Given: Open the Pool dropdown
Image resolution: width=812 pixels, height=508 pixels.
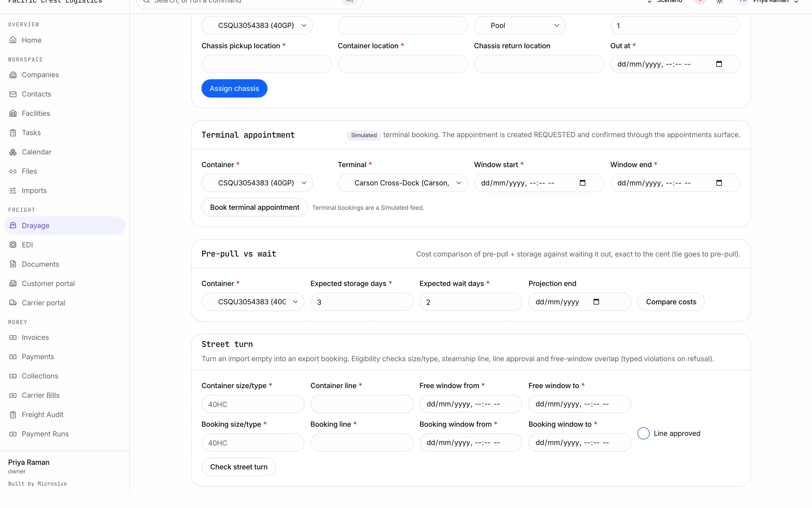Looking at the screenshot, I should pyautogui.click(x=519, y=26).
